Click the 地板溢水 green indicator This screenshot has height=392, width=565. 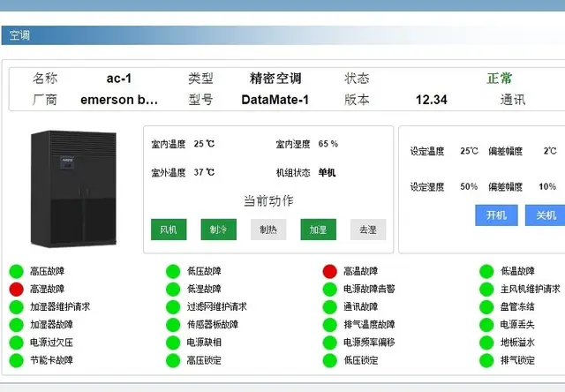coord(486,343)
